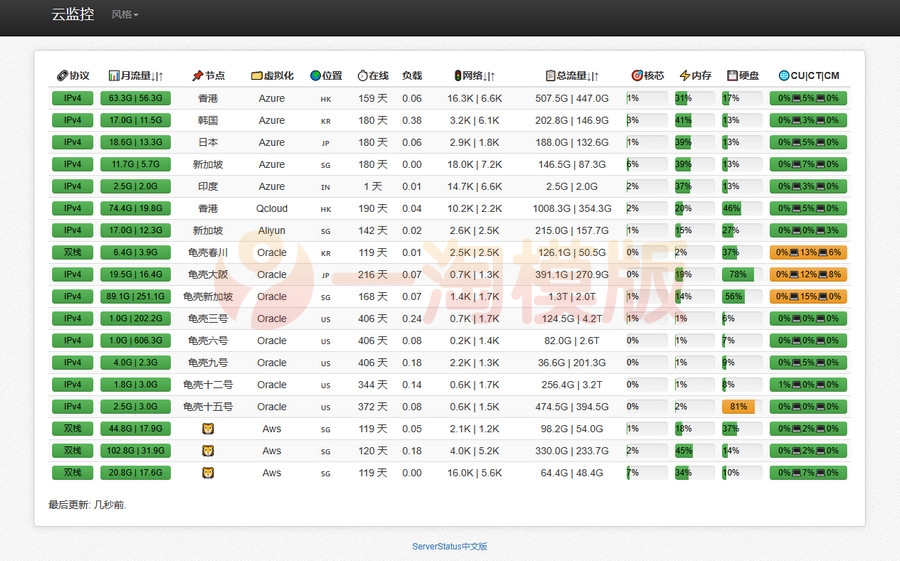Click the 45% memory bar in 120 天 row

pos(684,451)
